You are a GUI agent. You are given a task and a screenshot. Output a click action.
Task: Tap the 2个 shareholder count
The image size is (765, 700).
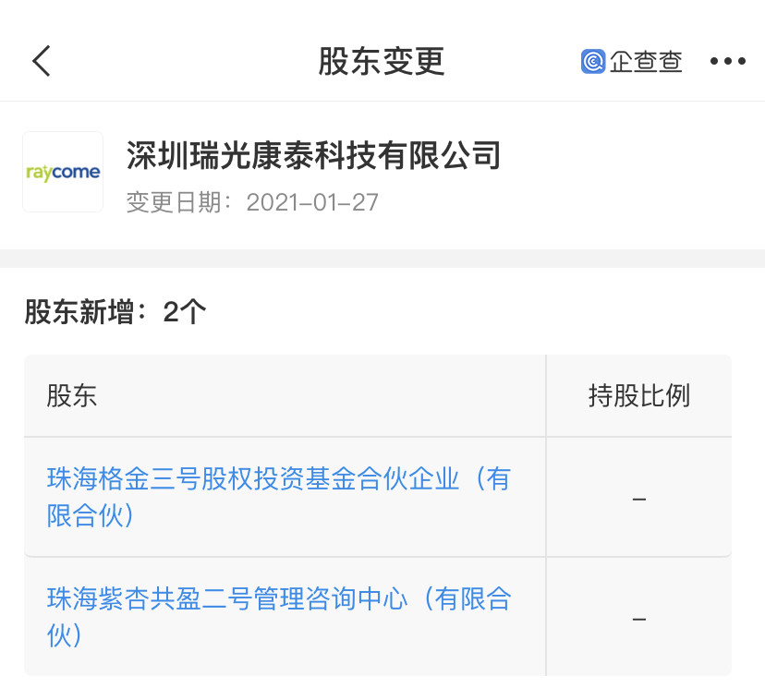[185, 312]
